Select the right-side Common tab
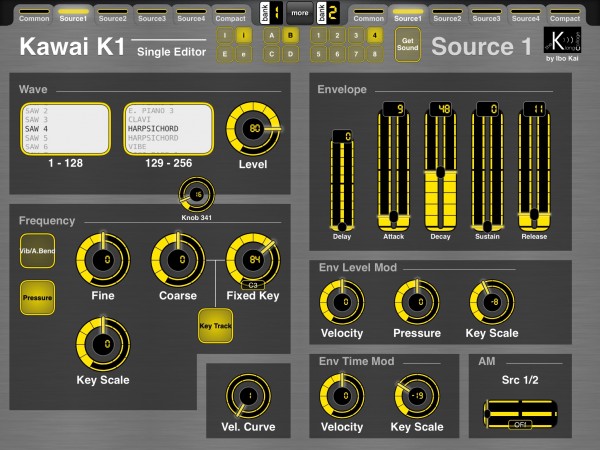This screenshot has width=600, height=450. pyautogui.click(x=368, y=15)
